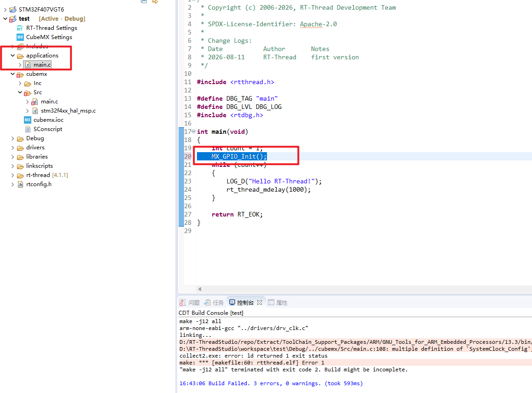Click the SConscript file icon
This screenshot has width=532, height=393.
28,129
